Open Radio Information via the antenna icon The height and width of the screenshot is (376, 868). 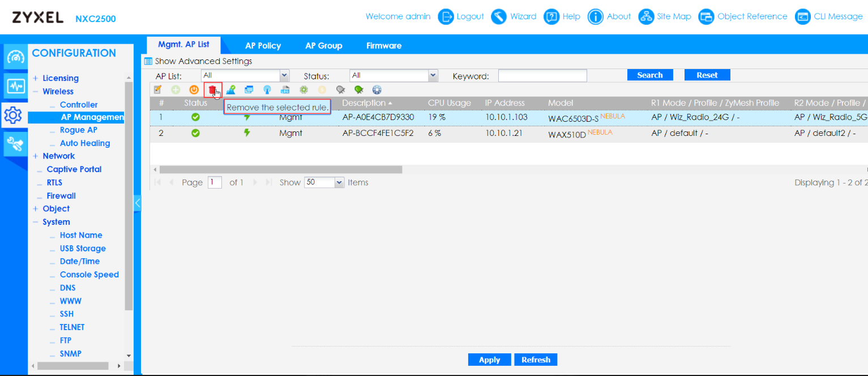coord(267,89)
